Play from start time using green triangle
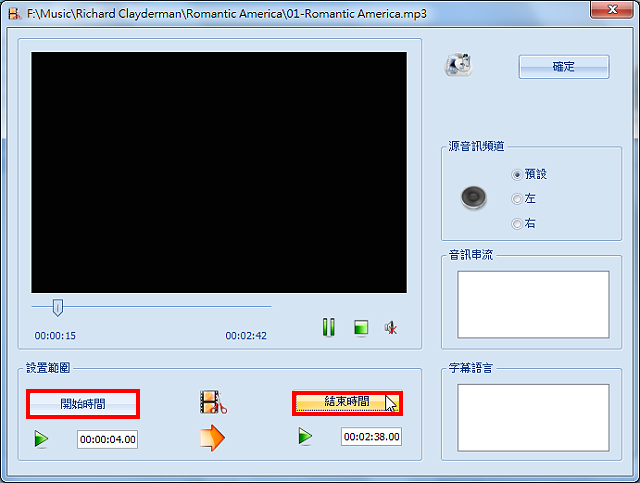This screenshot has height=483, width=640. click(41, 439)
